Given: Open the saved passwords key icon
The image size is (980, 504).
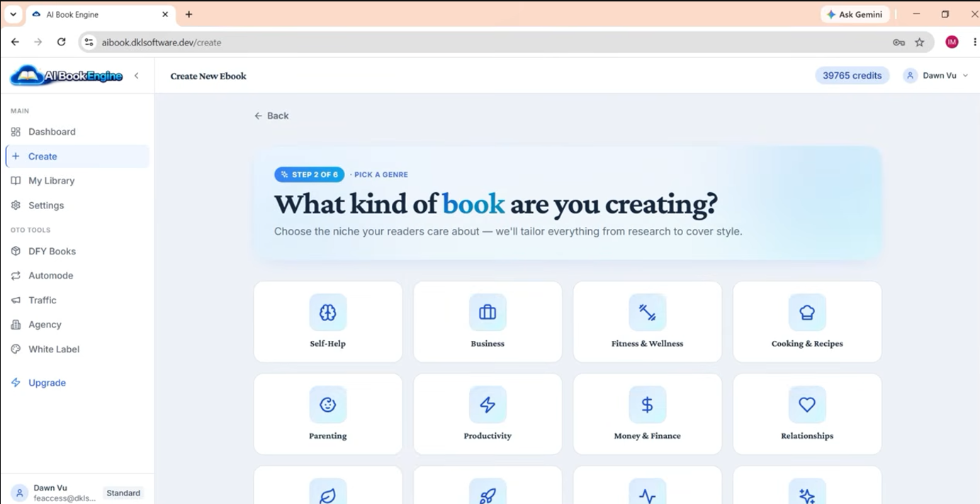Looking at the screenshot, I should [x=899, y=43].
